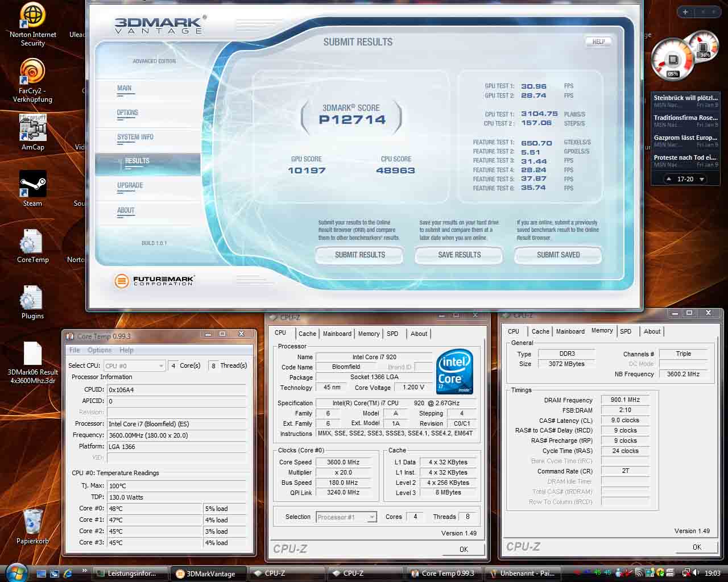Click the memory usage gauge gadget
The height and width of the screenshot is (582, 728).
[x=704, y=48]
